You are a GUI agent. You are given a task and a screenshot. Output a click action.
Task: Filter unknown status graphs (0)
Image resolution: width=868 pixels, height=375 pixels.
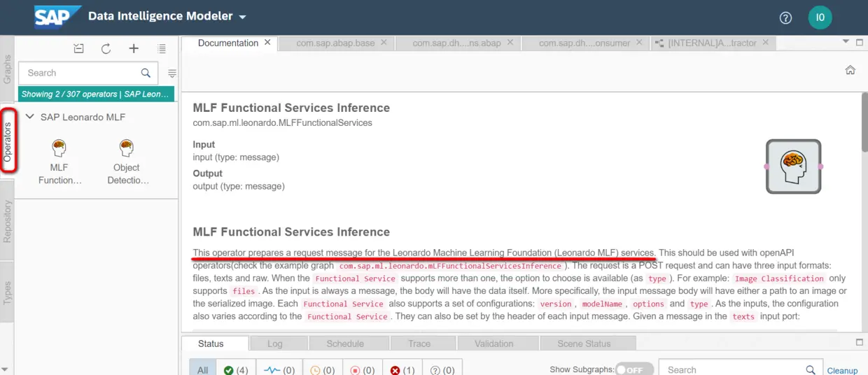[x=443, y=369]
